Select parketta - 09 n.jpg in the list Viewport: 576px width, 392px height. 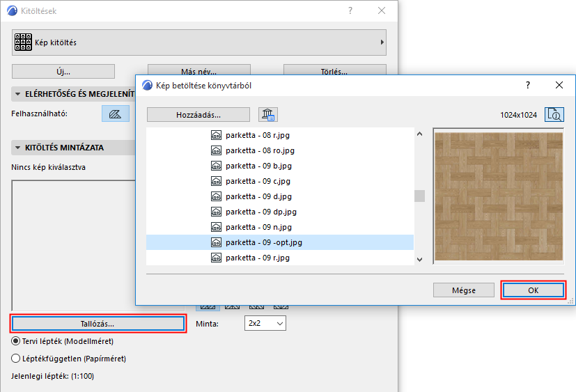tap(280, 227)
